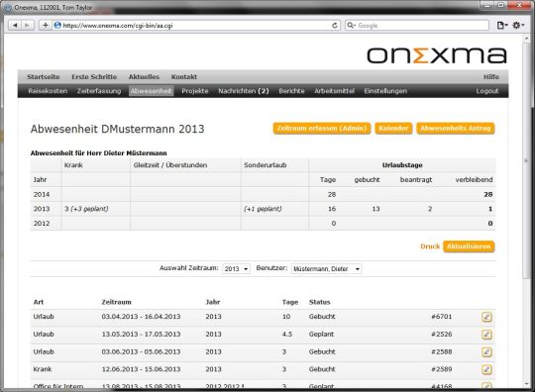Open browser settings gear menu

pyautogui.click(x=518, y=25)
